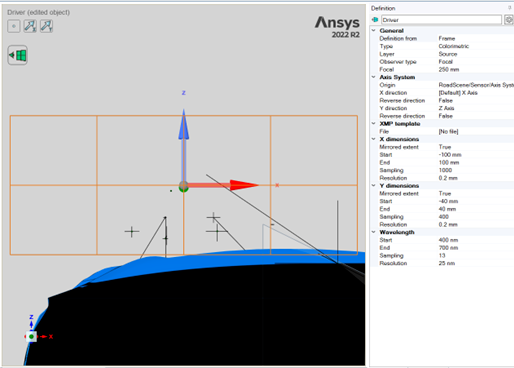Select the Wavelength End 700 nm value

(448, 248)
